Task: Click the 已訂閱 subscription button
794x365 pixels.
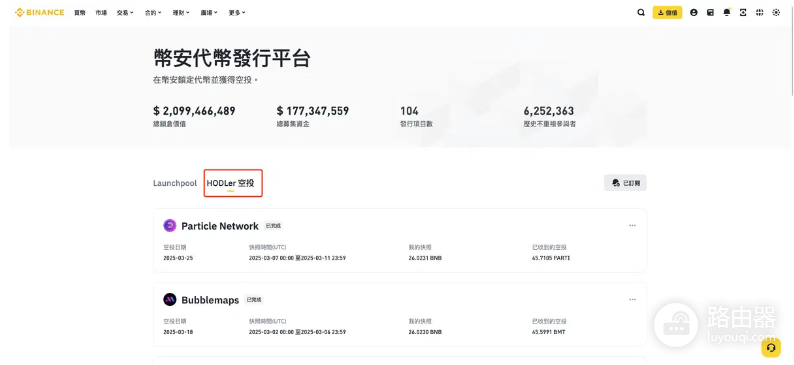Action: [x=625, y=183]
